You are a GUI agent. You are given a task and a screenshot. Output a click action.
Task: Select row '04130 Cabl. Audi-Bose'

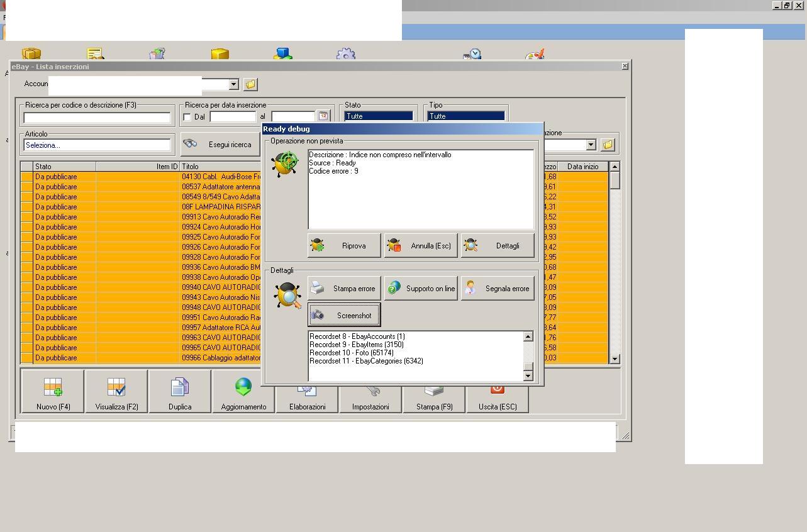(x=140, y=177)
